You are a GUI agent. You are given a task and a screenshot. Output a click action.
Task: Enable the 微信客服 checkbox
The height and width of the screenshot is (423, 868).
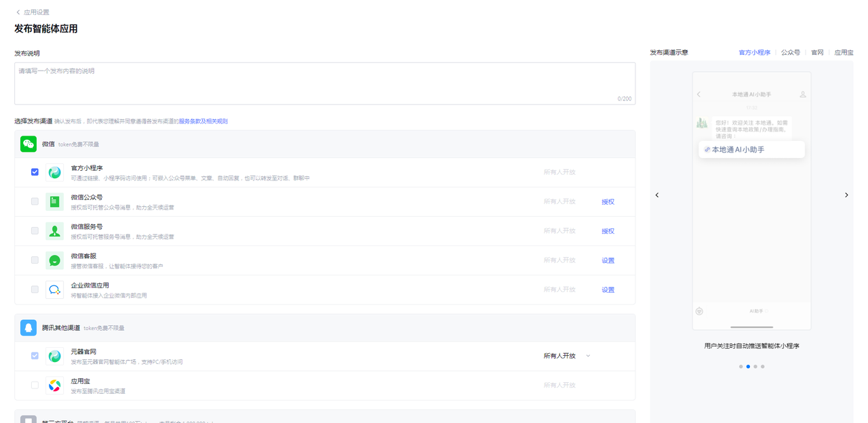tap(35, 260)
